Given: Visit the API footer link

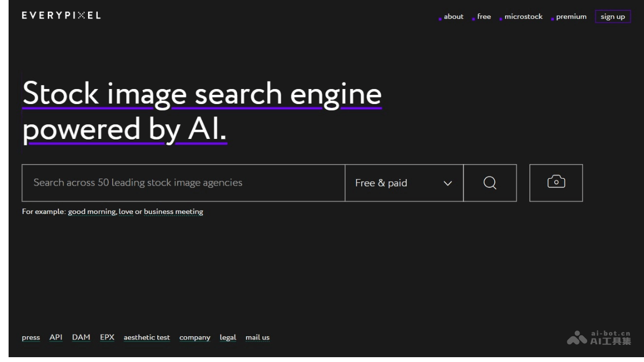Looking at the screenshot, I should tap(56, 337).
